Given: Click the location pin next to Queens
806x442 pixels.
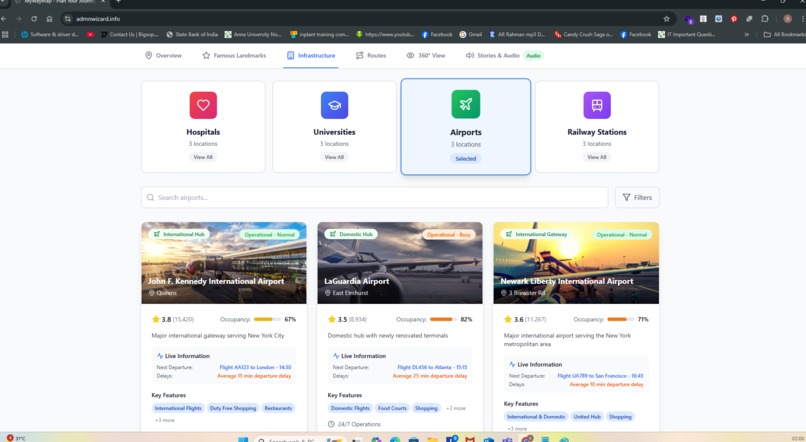Looking at the screenshot, I should [152, 293].
